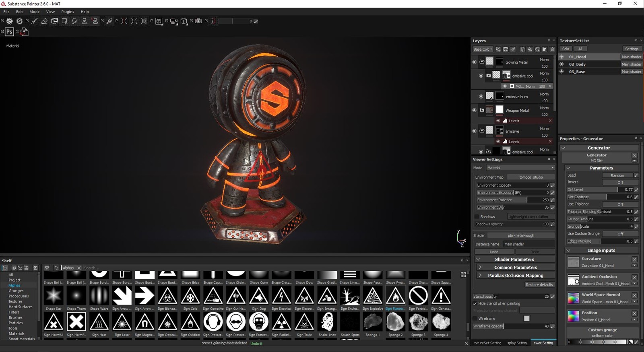Open the camera display mode icon
The height and width of the screenshot is (352, 644).
174,21
